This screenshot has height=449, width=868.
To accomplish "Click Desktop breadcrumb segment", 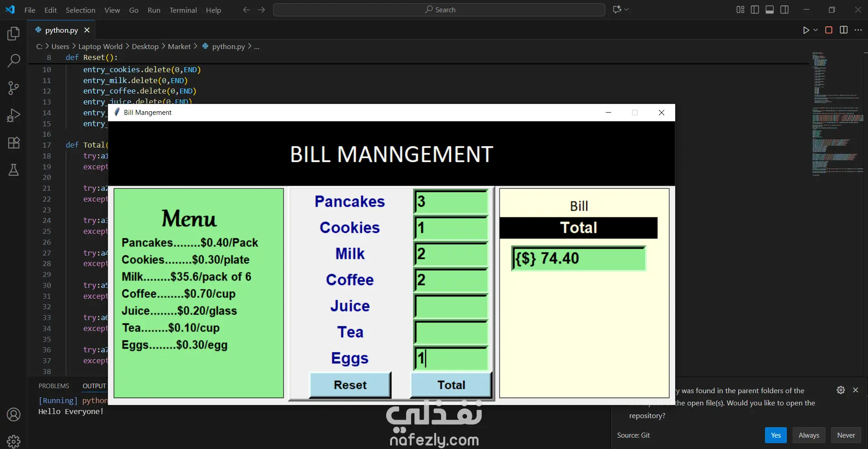I will [145, 46].
